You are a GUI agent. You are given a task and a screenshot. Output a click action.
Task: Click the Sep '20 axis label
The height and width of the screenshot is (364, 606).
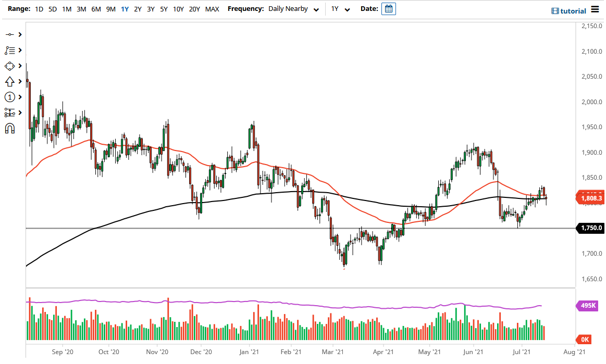pos(63,352)
